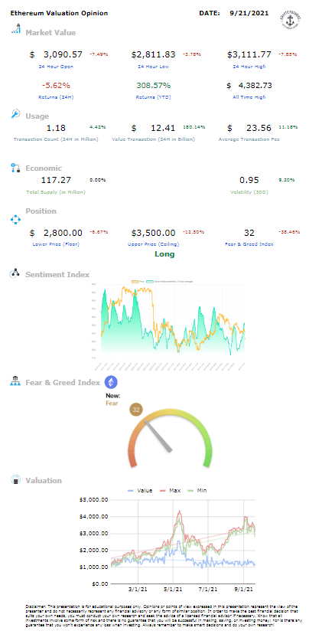Click the 24 Hour High label

pos(250,66)
